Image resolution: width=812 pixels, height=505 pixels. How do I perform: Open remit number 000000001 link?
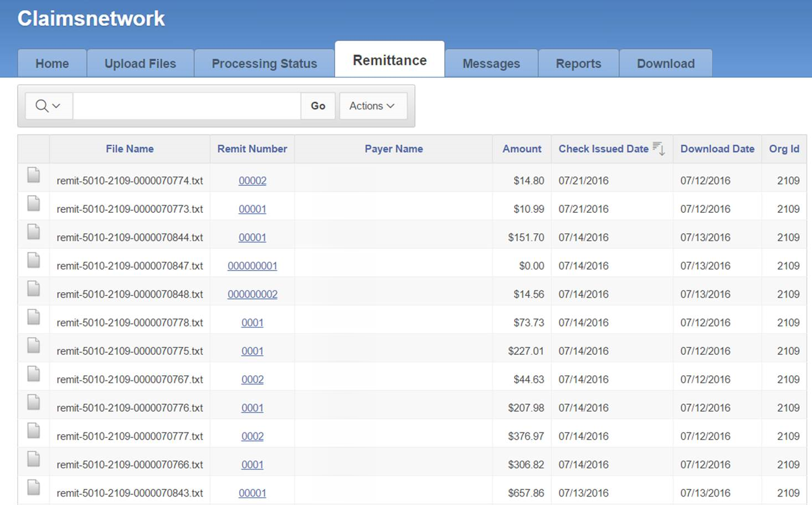[253, 266]
